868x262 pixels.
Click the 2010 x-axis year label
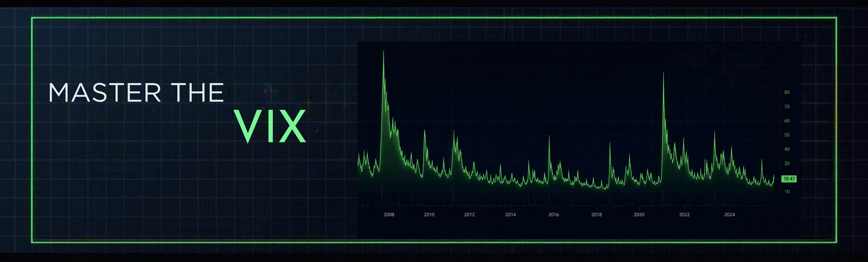click(429, 215)
